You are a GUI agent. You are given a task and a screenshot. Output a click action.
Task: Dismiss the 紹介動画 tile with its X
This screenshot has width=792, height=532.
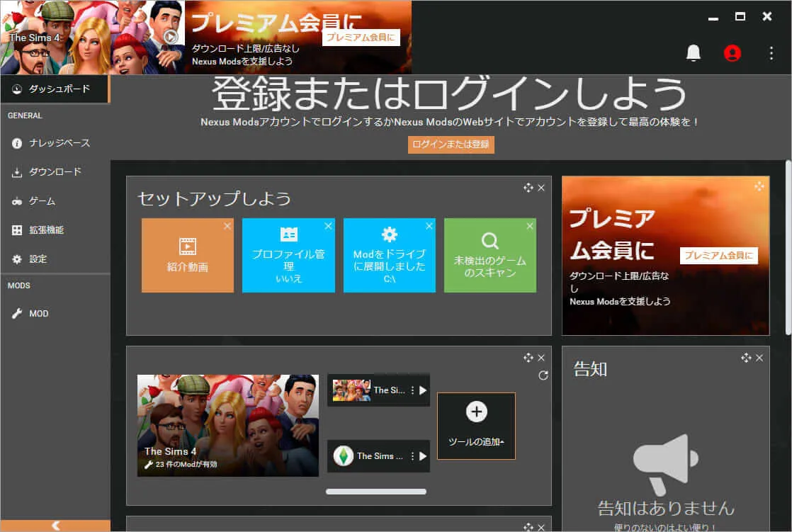(x=227, y=226)
